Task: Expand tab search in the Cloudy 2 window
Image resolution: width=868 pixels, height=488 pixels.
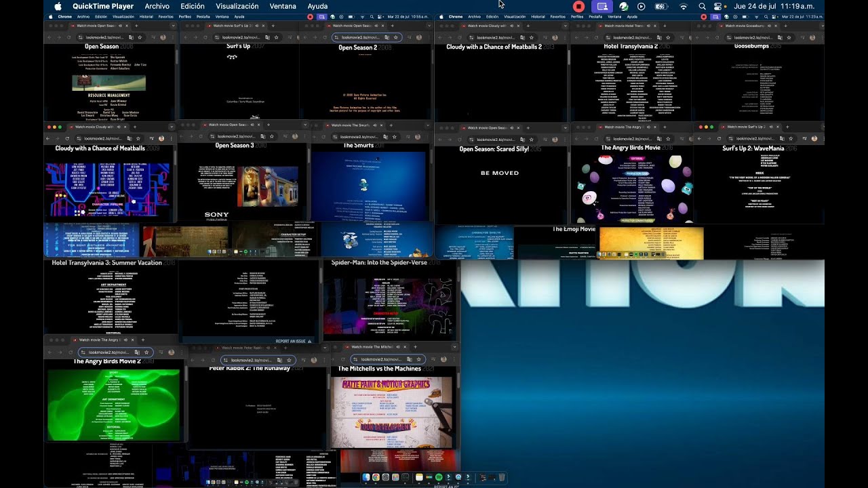Action: point(565,26)
